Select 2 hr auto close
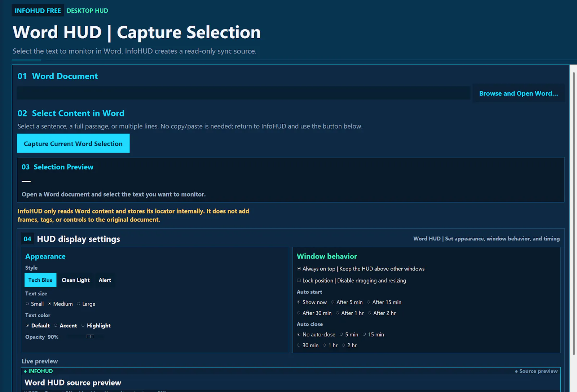The image size is (577, 392). click(349, 345)
